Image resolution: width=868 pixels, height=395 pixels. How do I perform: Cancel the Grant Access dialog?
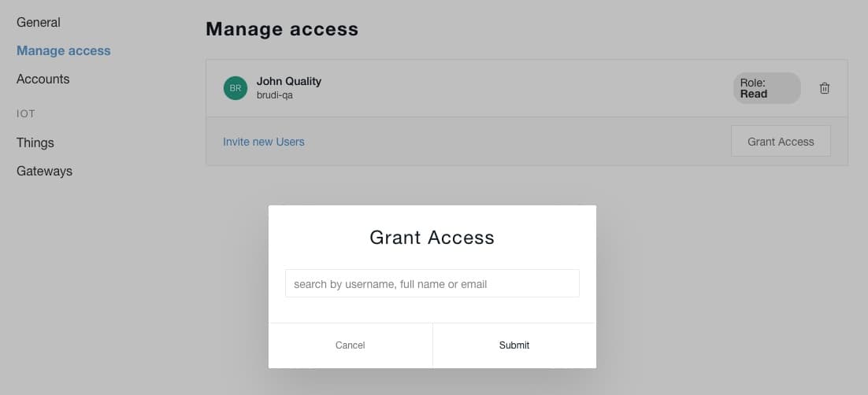pyautogui.click(x=351, y=345)
